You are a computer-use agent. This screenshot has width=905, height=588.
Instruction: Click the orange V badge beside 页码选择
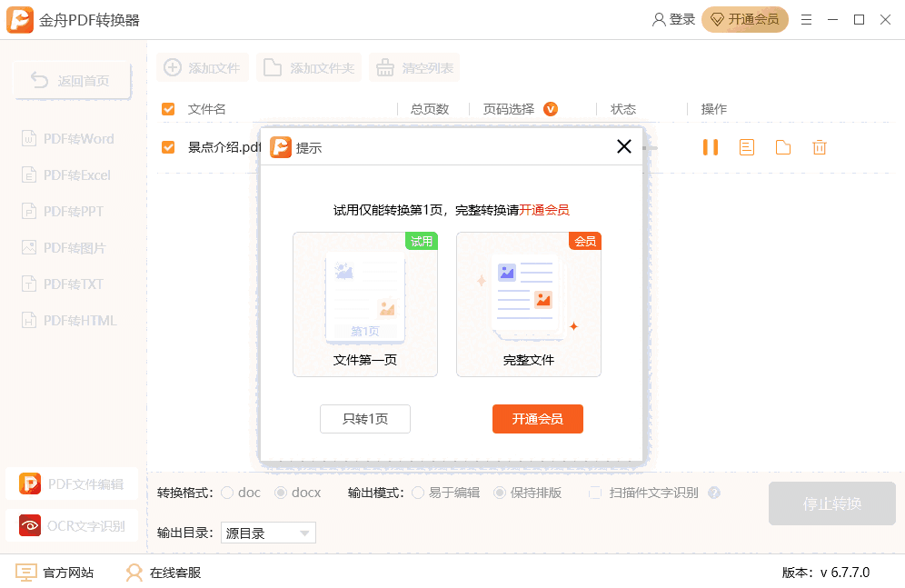pyautogui.click(x=551, y=109)
